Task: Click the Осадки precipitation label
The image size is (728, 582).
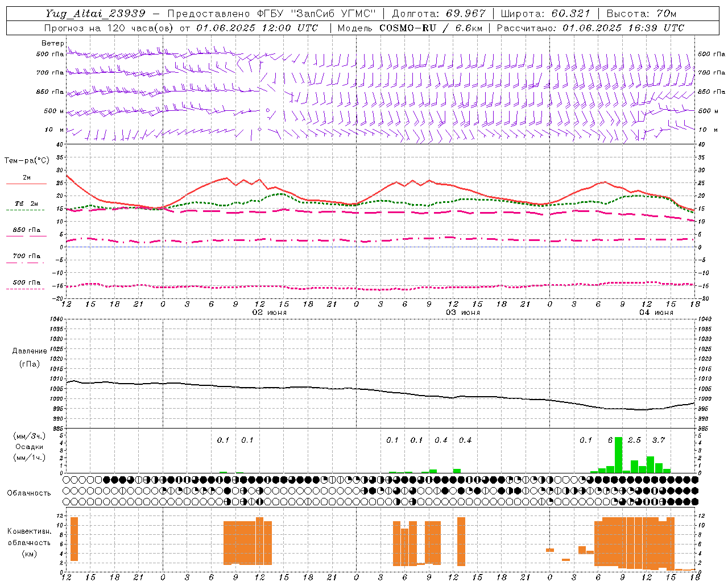Action: click(30, 447)
